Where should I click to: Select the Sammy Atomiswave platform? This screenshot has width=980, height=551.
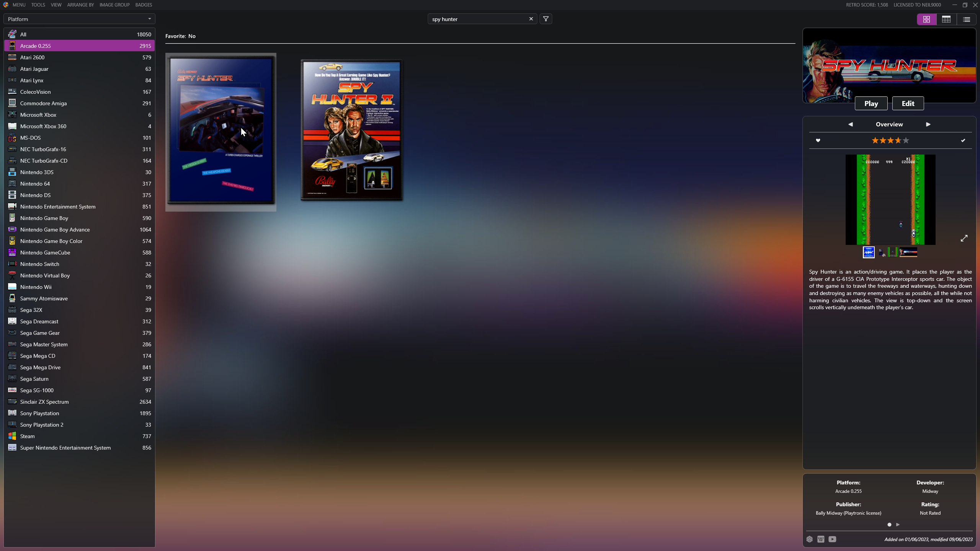pyautogui.click(x=79, y=298)
